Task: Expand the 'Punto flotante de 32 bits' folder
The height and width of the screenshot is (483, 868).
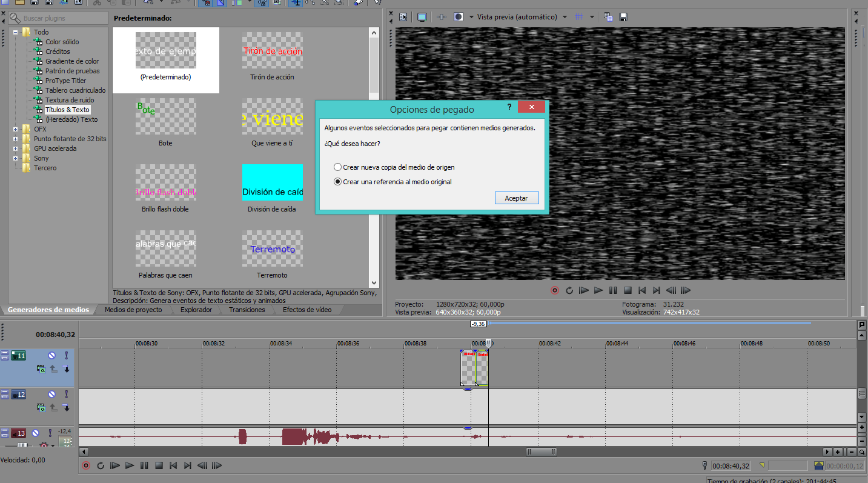Action: [15, 139]
